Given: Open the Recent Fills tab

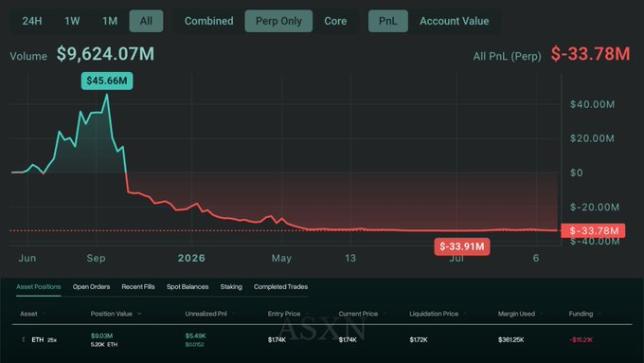Looking at the screenshot, I should [x=138, y=286].
